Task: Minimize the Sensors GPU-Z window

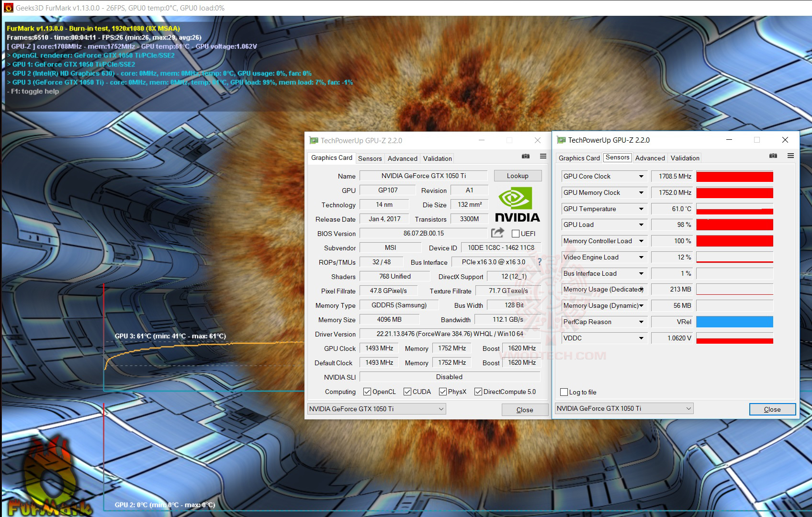Action: 729,140
